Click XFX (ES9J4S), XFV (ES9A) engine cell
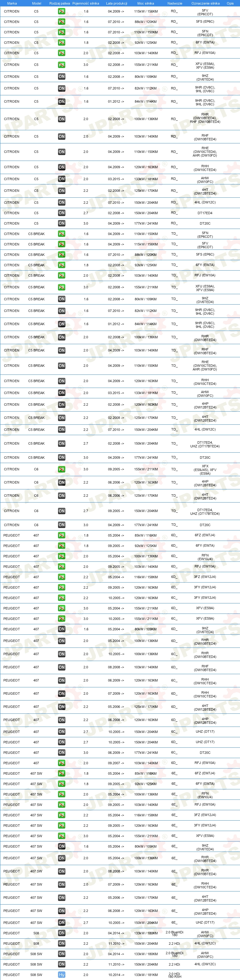The width and height of the screenshot is (240, 980). click(x=205, y=469)
